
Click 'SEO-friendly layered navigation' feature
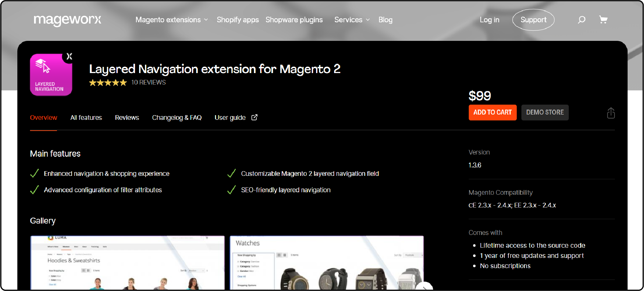pos(286,190)
